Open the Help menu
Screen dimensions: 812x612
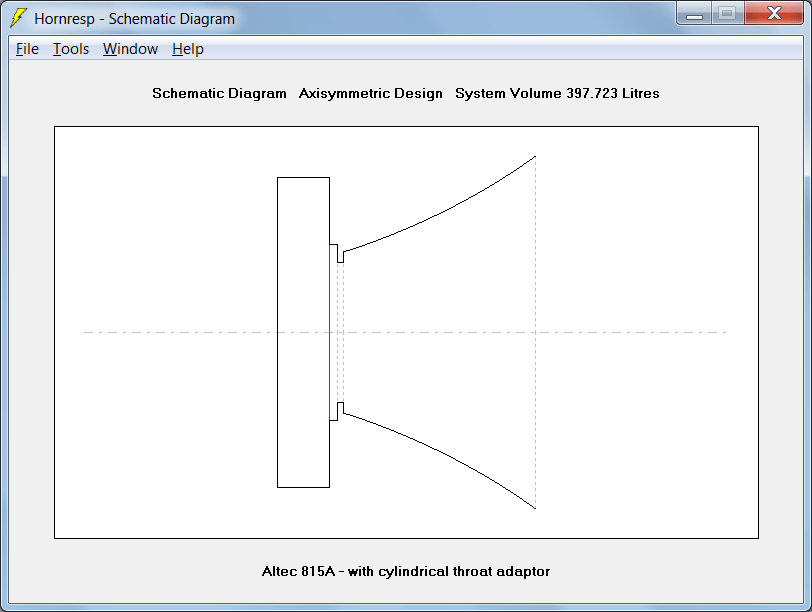click(188, 49)
